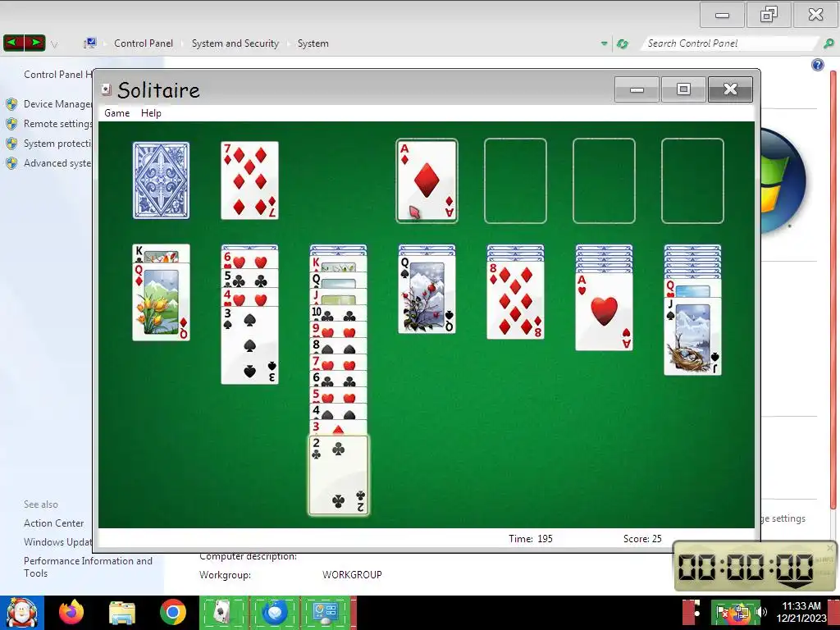This screenshot has width=840, height=630.
Task: Open Action Center link
Action: (x=53, y=523)
